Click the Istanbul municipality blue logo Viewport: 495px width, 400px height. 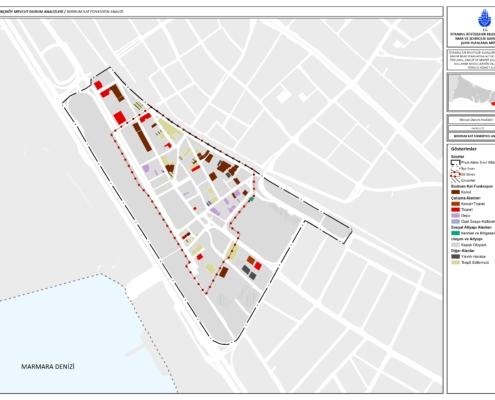pyautogui.click(x=483, y=18)
